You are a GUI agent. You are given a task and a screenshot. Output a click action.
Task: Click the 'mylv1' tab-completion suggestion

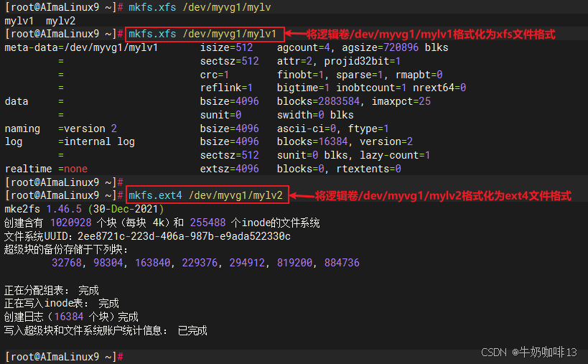[x=19, y=21]
